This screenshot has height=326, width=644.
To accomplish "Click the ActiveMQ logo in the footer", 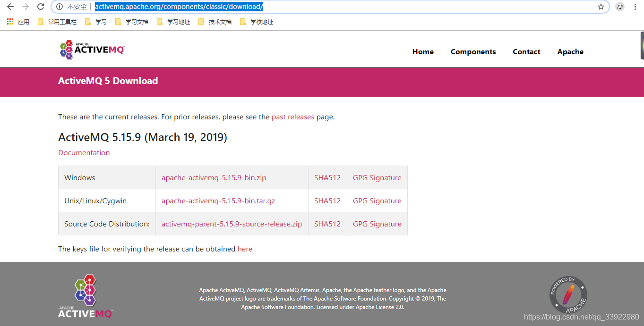I will (86, 296).
